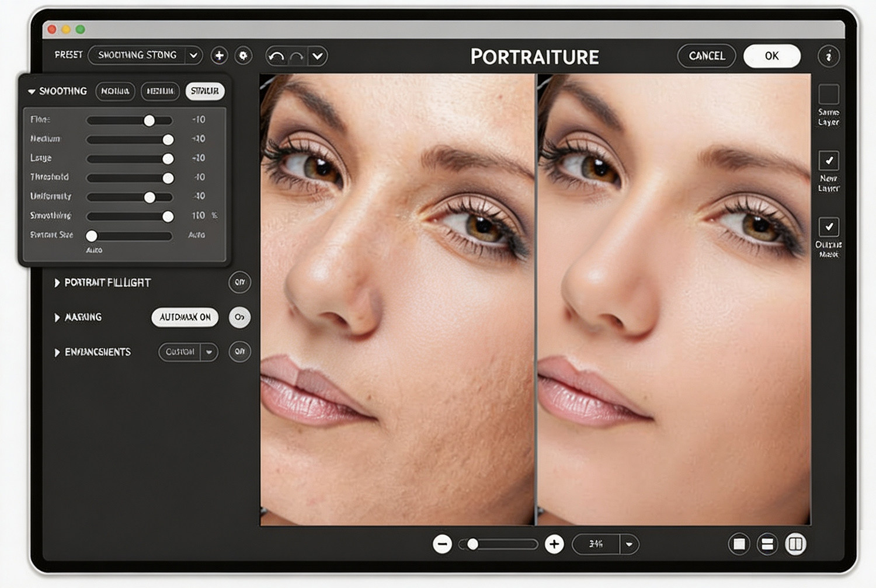
Task: Open preset settings gear icon
Action: (243, 55)
